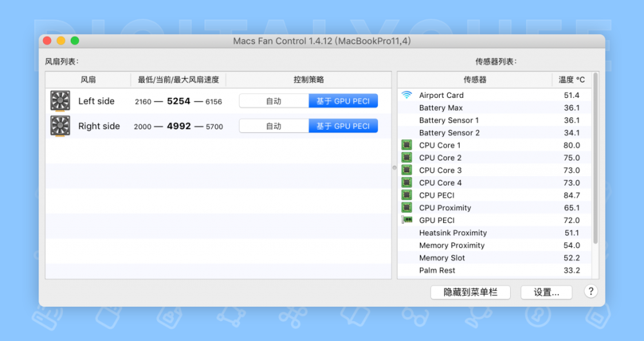Open help with the question mark button
Screen dimensions: 644x341
coord(591,291)
